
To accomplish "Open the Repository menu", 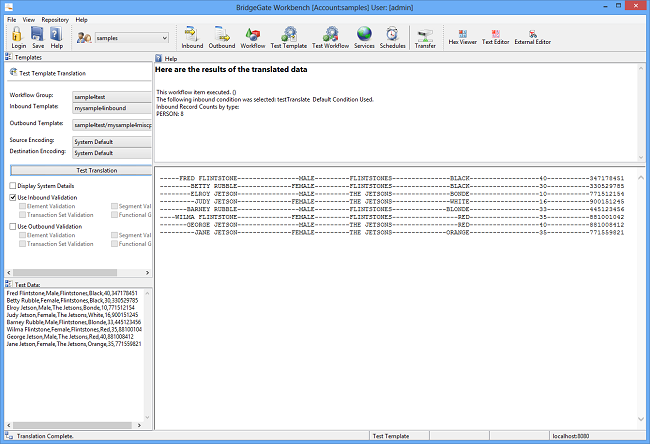I will point(55,19).
